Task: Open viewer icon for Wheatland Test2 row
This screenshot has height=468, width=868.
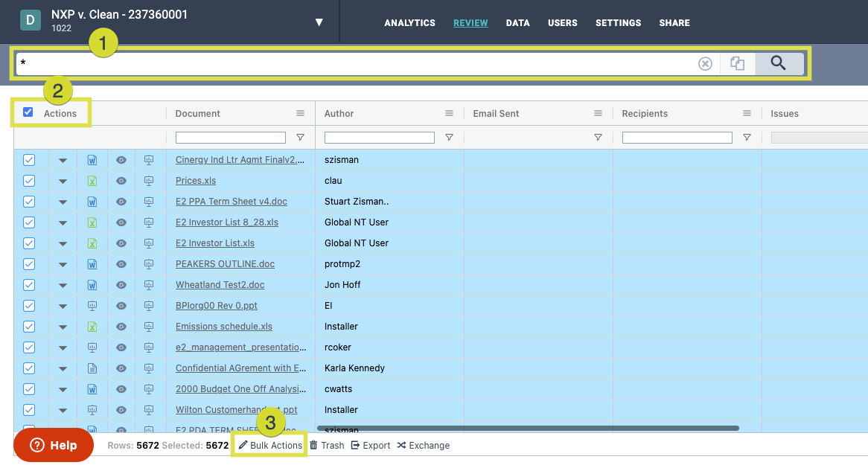Action: (121, 285)
